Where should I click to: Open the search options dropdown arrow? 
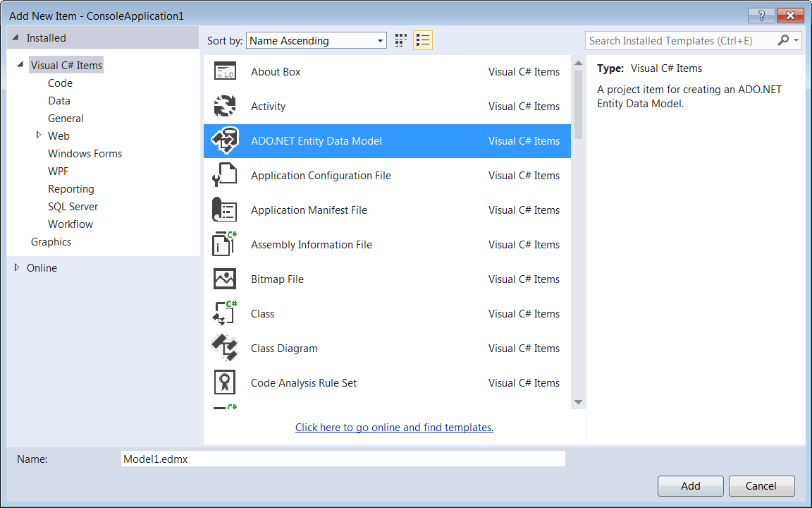point(796,40)
